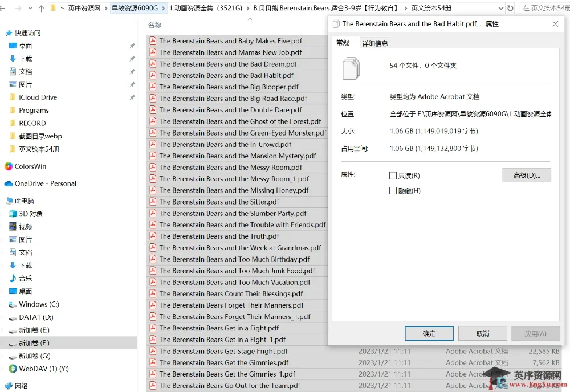
Task: Expand chevron before 英文绘本54册 in breadcrumb
Action: coord(406,8)
